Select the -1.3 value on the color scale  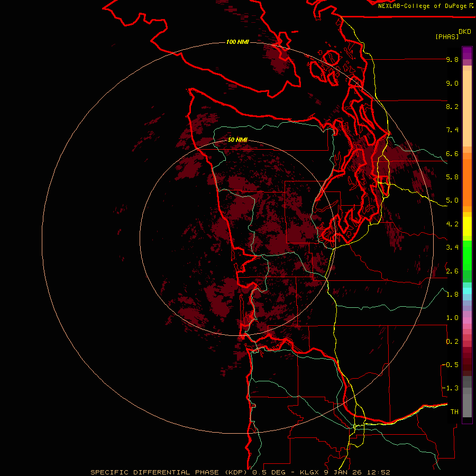click(450, 388)
